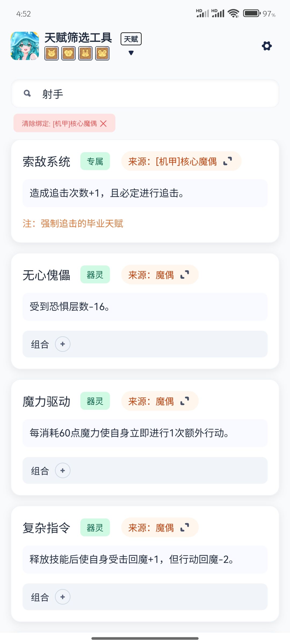Screen dimensions: 290x644
Task: Clear the [机甲]核心魔偶 binding with X
Action: [103, 123]
